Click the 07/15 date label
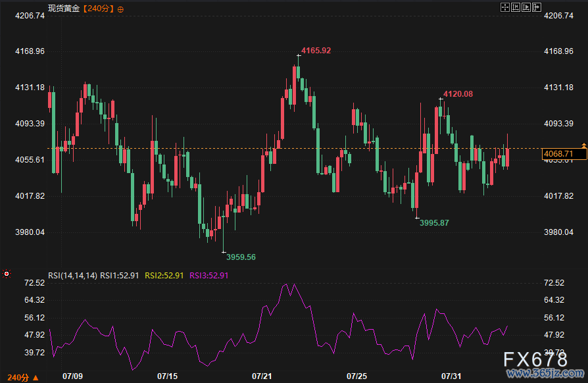Image resolution: width=588 pixels, height=383 pixels. pos(167,376)
